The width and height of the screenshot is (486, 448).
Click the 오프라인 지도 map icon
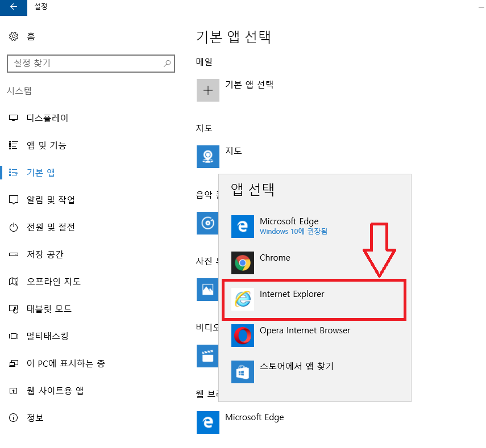[13, 282]
